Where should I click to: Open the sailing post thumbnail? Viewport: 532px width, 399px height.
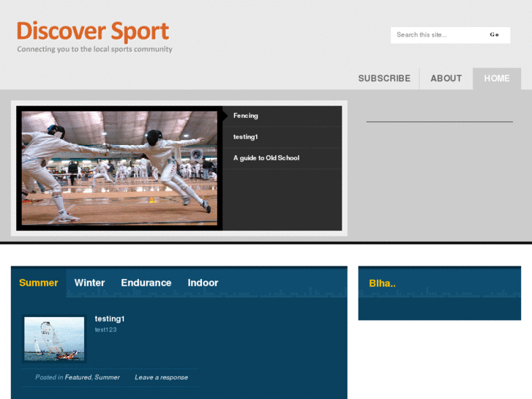54,338
